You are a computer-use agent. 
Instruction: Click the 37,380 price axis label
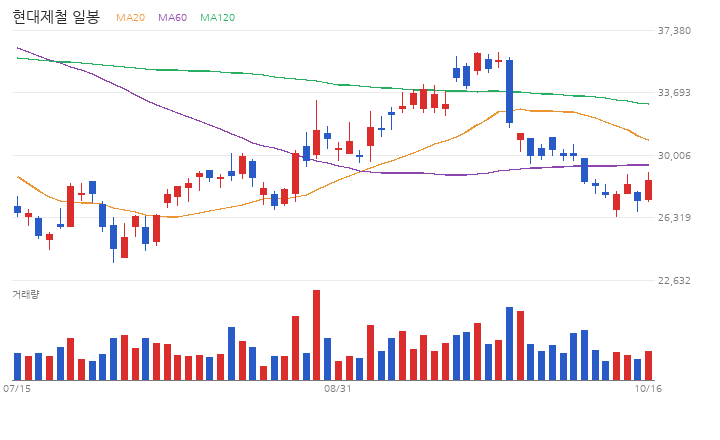click(x=674, y=31)
